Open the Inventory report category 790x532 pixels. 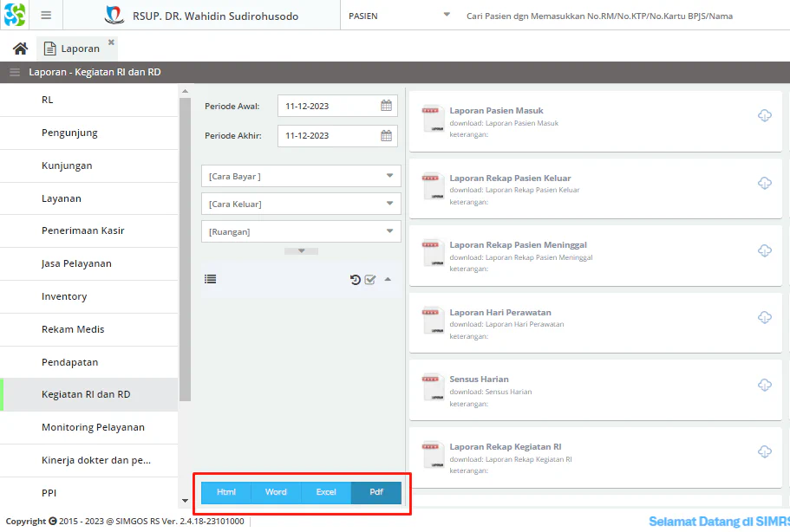coord(89,296)
